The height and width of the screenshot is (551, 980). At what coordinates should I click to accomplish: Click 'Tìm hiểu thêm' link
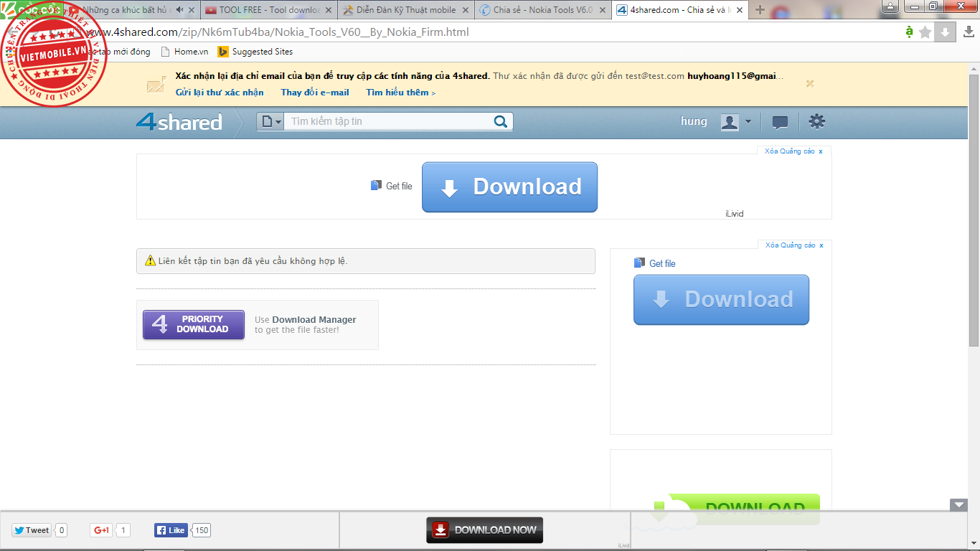tap(400, 93)
